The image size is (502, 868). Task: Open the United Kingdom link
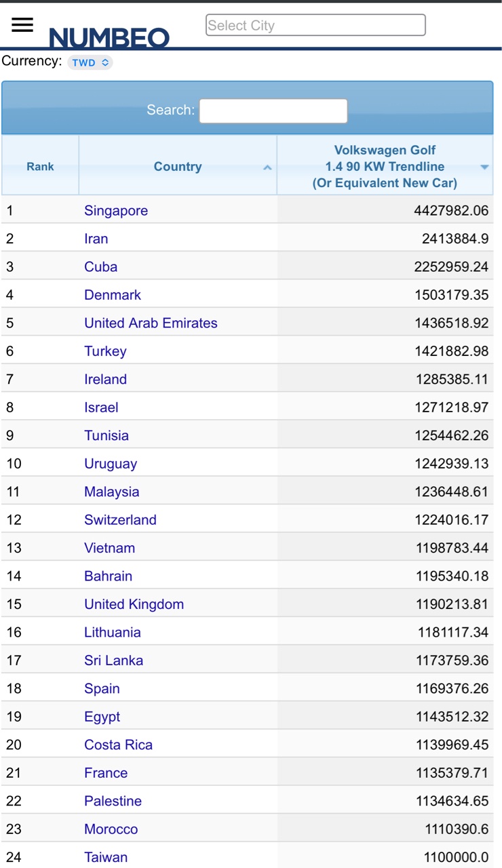point(134,604)
